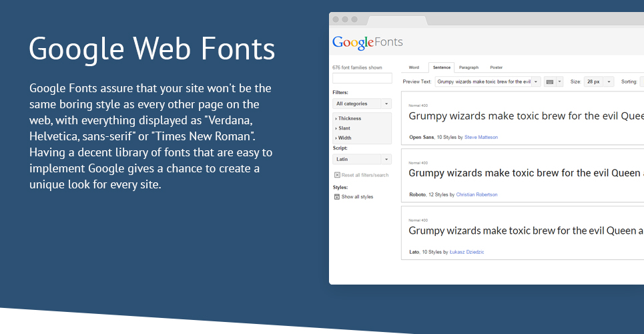
Task: Expand the Thickness filter
Action: (348, 118)
